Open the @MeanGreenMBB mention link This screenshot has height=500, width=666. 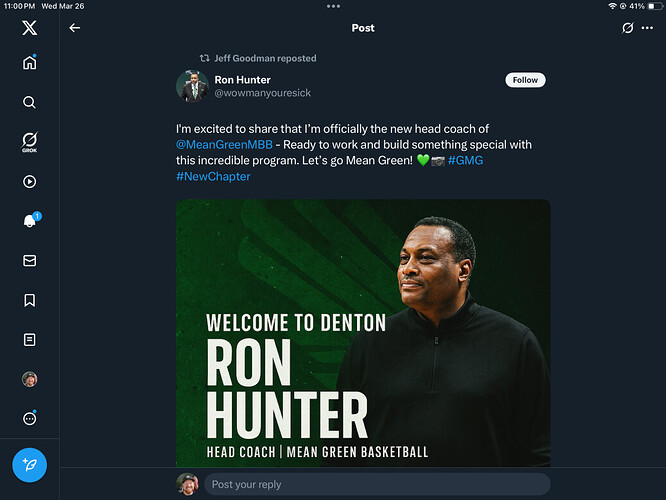pyautogui.click(x=223, y=145)
